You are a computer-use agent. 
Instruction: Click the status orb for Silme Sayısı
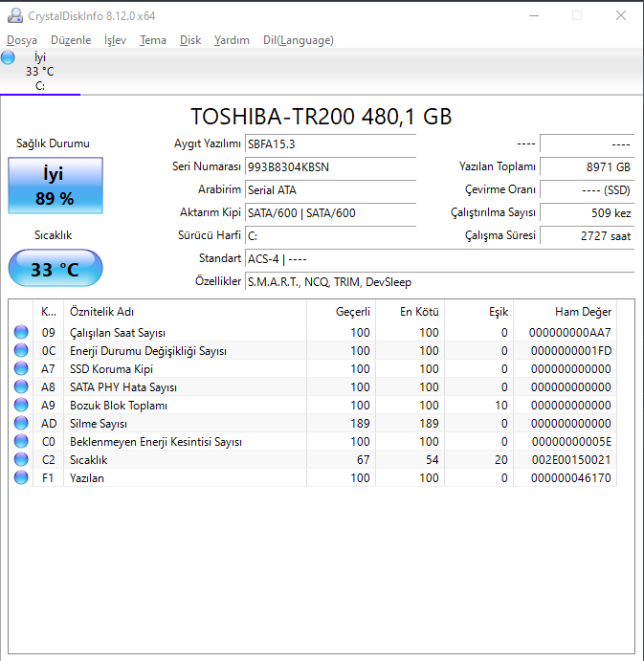(21, 424)
